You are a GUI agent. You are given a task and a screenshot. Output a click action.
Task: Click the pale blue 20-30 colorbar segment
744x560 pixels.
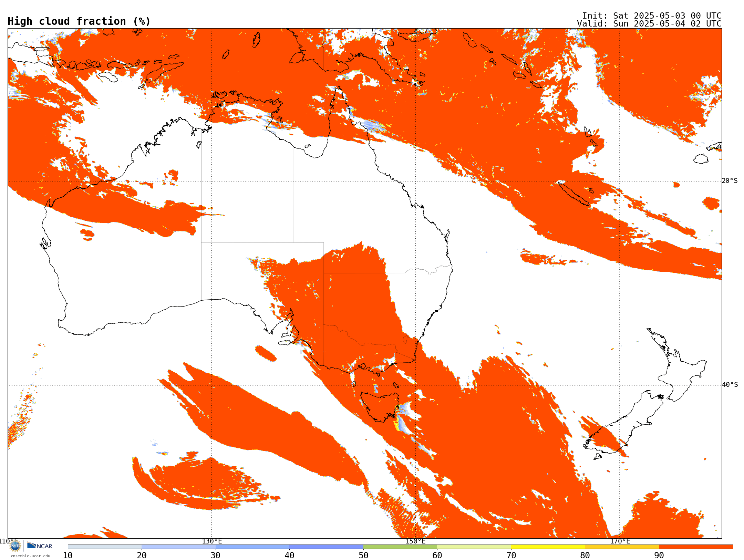[x=178, y=547]
